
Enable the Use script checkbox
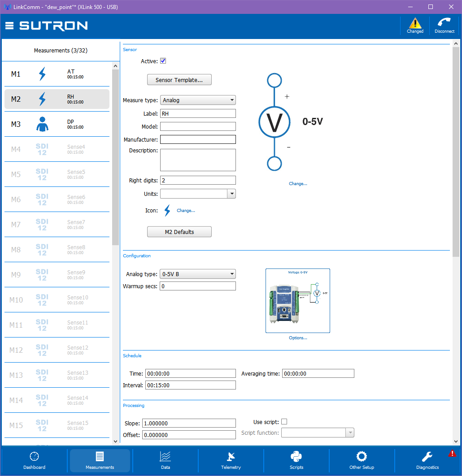[284, 422]
